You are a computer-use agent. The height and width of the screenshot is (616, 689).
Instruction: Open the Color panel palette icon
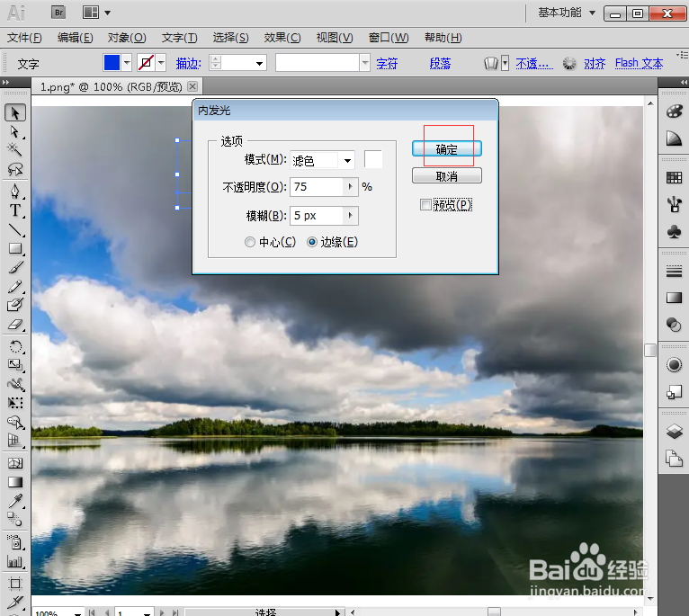pos(674,112)
